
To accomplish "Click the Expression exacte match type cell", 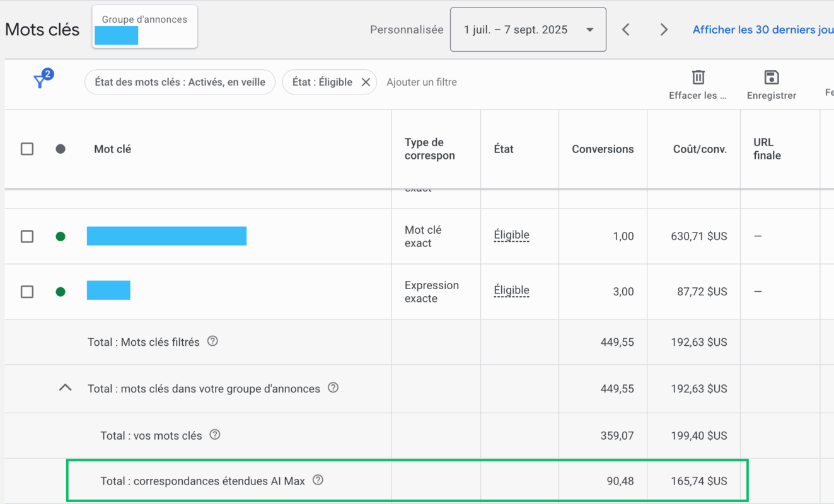I will point(432,292).
